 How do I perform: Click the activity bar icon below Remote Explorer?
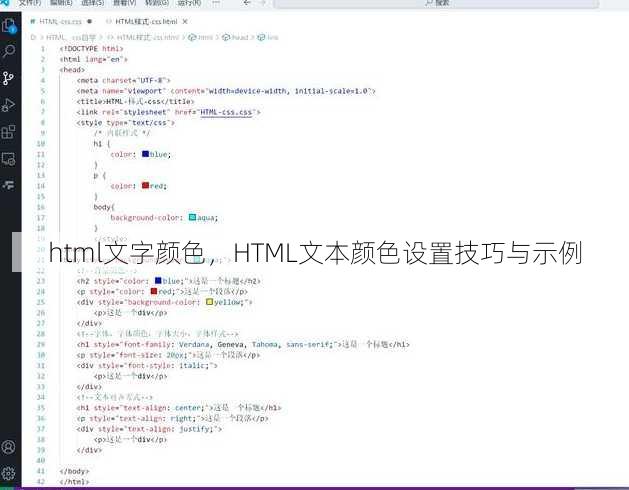click(x=8, y=185)
